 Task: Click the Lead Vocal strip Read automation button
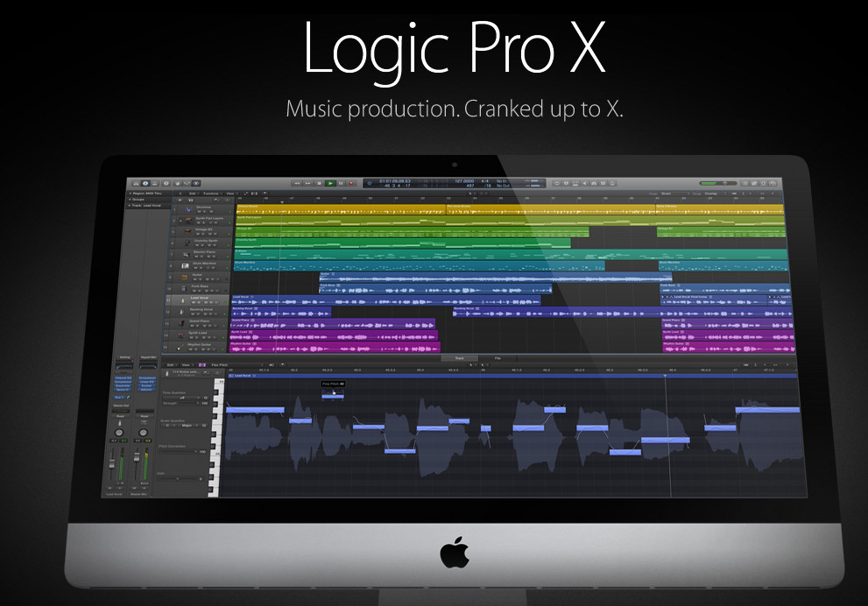[120, 416]
